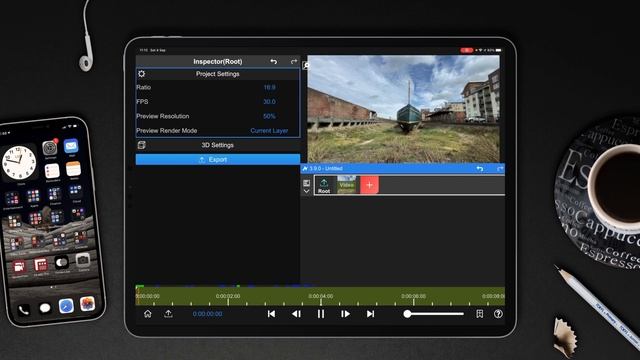The height and width of the screenshot is (360, 640).
Task: Tap the Clock widget on the iPhone
Action: 19,163
